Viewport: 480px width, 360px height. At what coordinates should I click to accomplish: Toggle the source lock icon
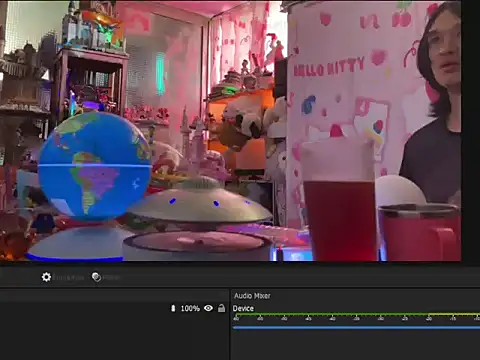point(221,308)
